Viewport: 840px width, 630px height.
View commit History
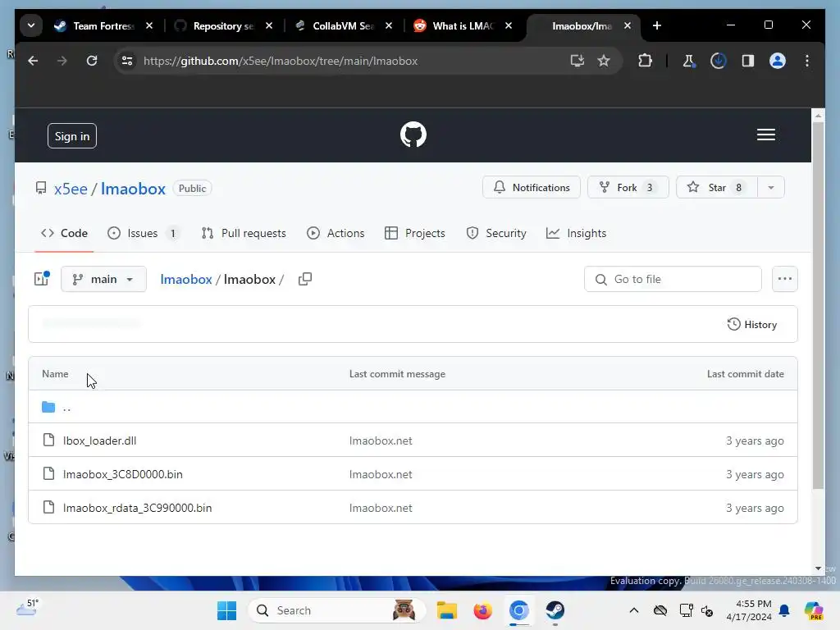coord(752,324)
